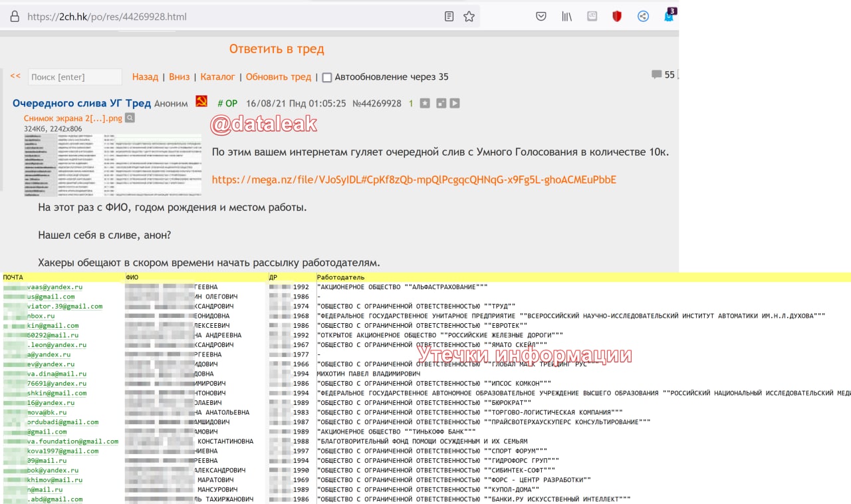The width and height of the screenshot is (851, 504).
Task: Go back via 'Назад' link
Action: click(x=145, y=76)
